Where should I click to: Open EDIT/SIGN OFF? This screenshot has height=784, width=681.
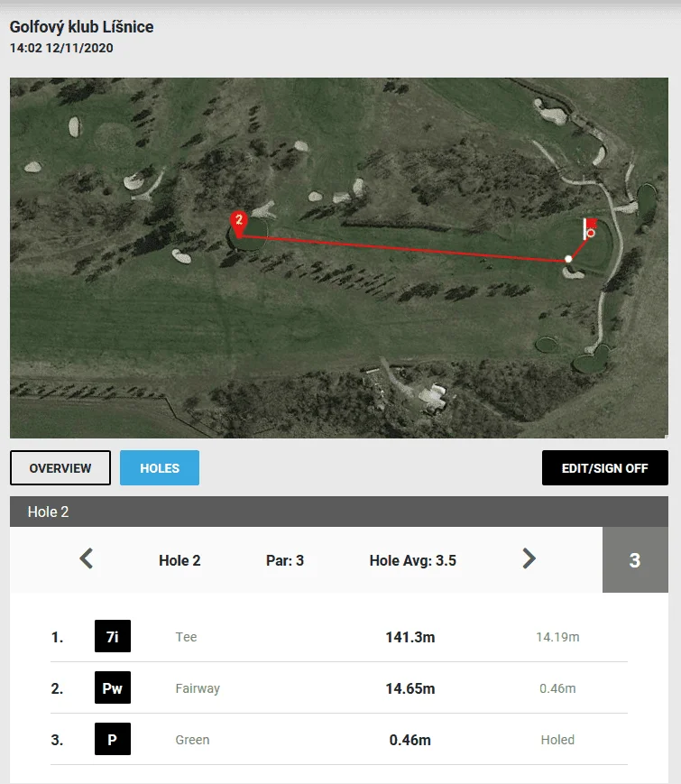coord(605,468)
